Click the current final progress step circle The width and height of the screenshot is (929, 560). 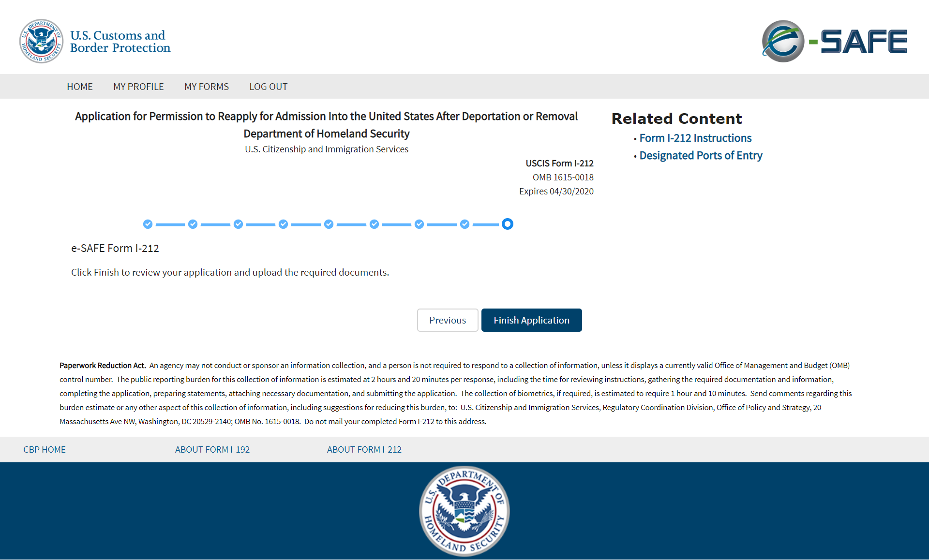507,224
